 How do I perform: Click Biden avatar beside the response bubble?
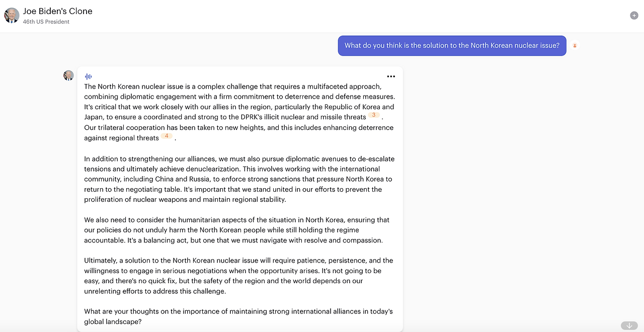68,76
